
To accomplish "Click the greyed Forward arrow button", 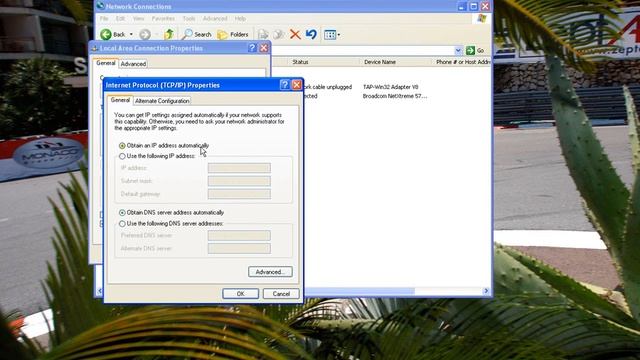I will pyautogui.click(x=145, y=35).
